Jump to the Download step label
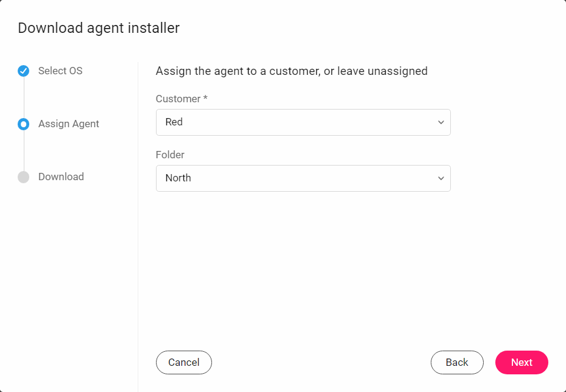The width and height of the screenshot is (566, 392). (61, 177)
